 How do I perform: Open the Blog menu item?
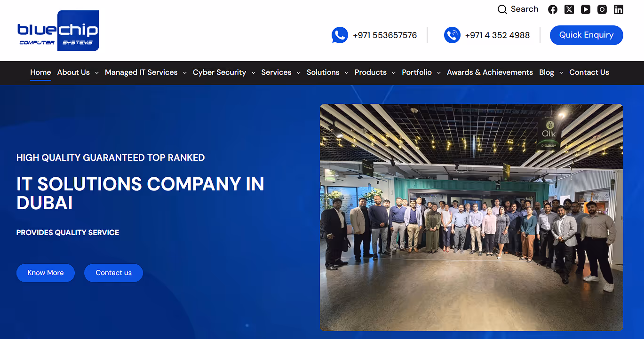(x=547, y=72)
